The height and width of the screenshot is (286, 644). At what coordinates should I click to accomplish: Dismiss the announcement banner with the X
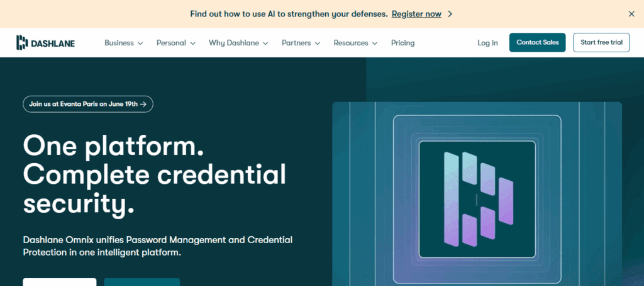coord(631,14)
